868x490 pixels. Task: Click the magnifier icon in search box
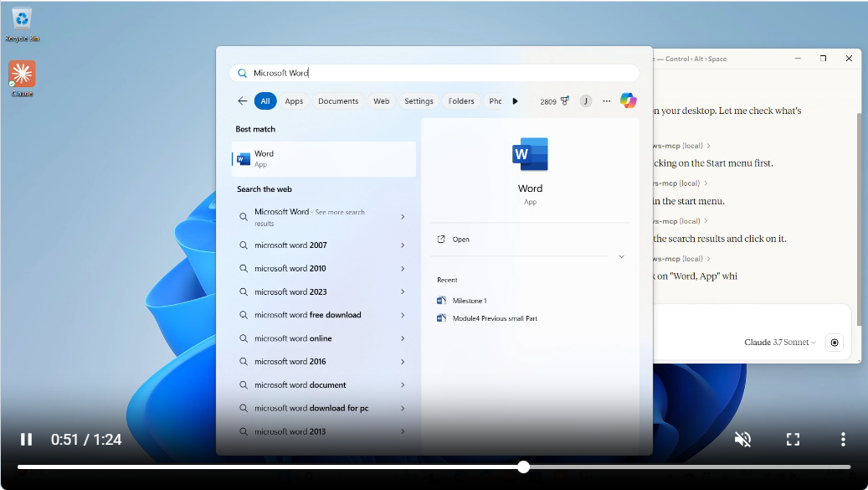243,73
